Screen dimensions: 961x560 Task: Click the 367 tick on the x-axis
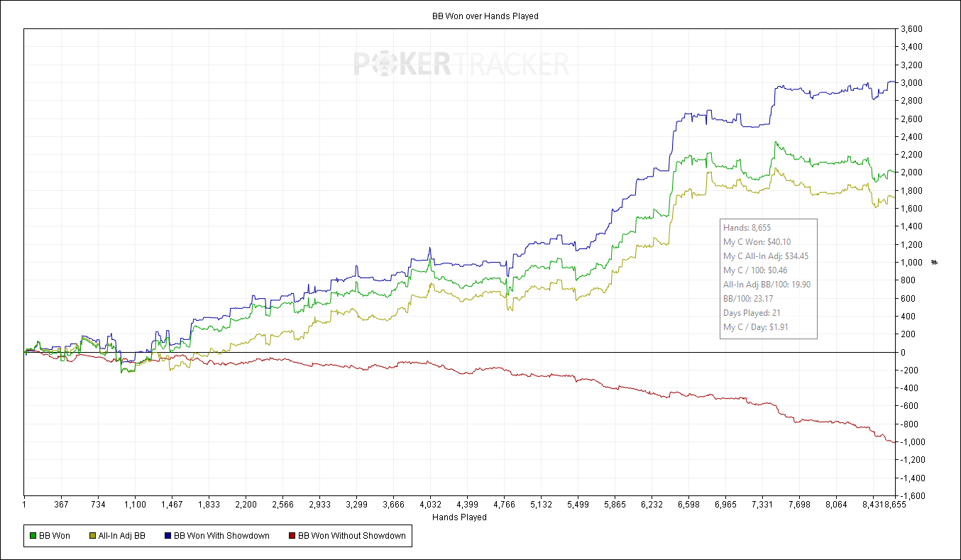(61, 505)
